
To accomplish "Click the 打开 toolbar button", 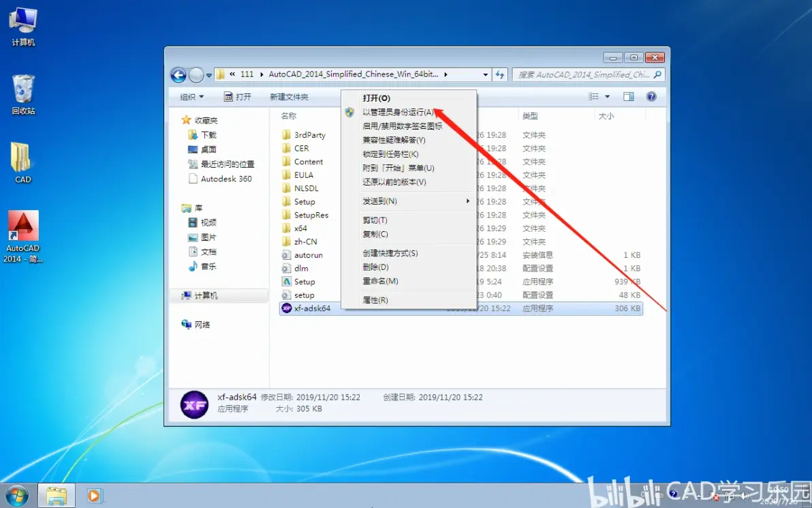I will pyautogui.click(x=238, y=97).
